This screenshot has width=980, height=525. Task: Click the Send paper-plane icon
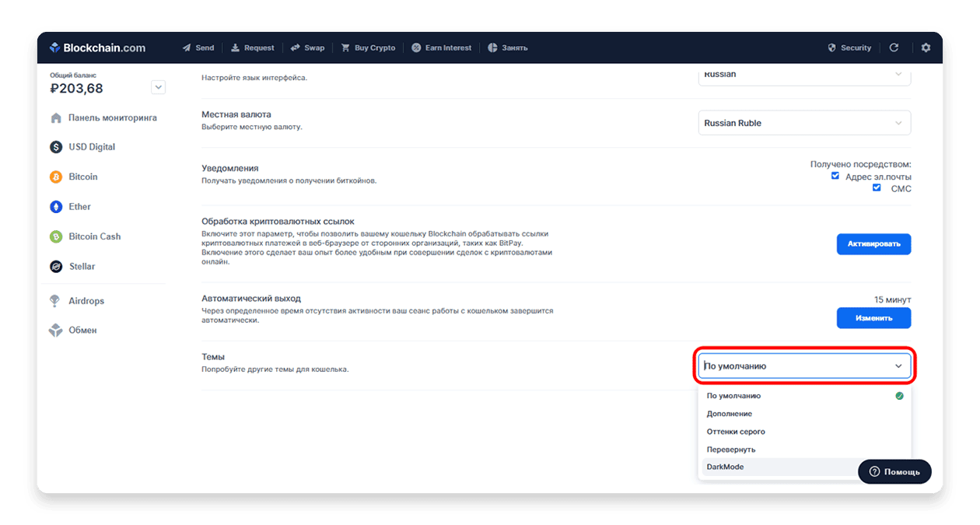coord(187,47)
